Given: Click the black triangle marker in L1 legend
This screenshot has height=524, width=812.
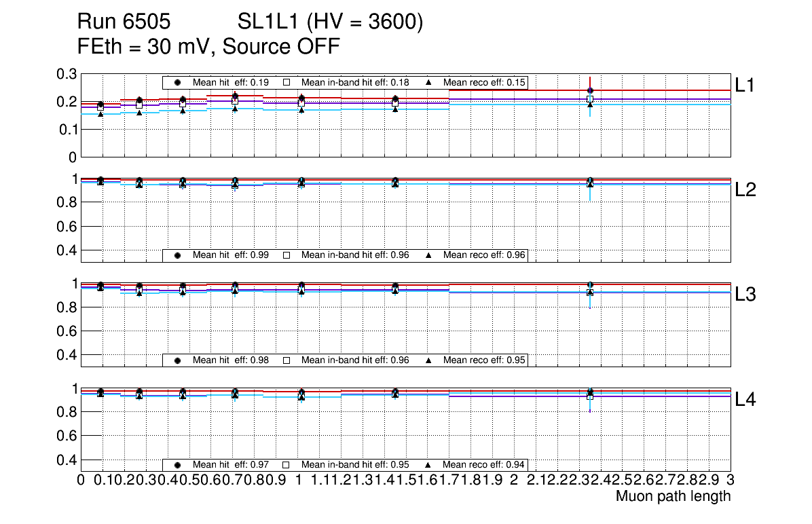Looking at the screenshot, I should (x=428, y=82).
